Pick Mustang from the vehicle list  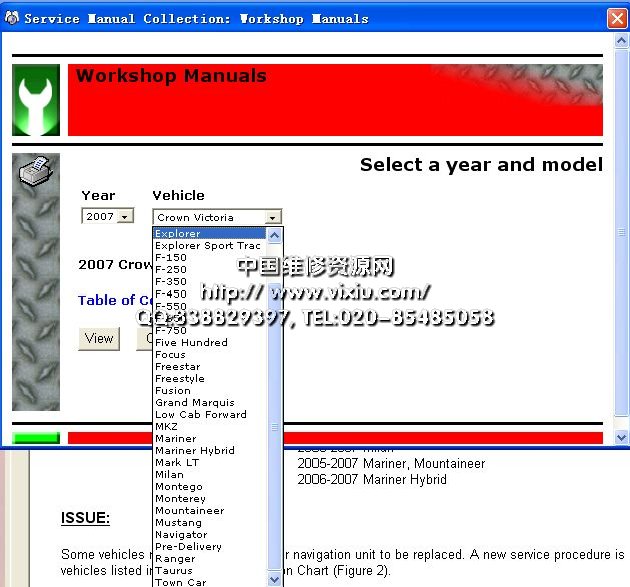coord(178,523)
